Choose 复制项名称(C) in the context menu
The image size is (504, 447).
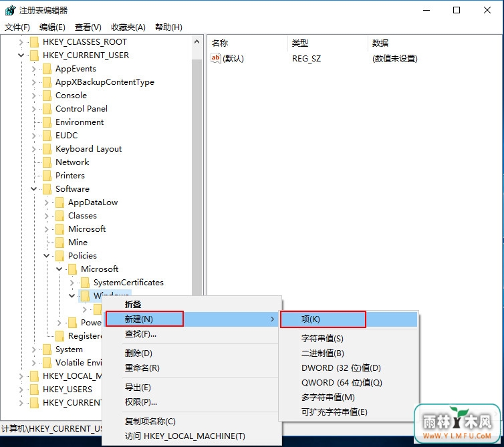(x=192, y=422)
